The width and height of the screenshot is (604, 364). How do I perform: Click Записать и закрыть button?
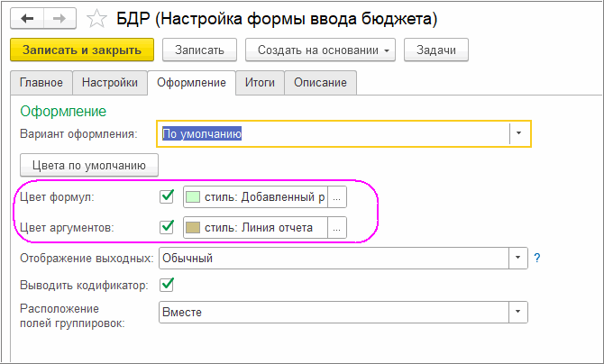pos(82,50)
